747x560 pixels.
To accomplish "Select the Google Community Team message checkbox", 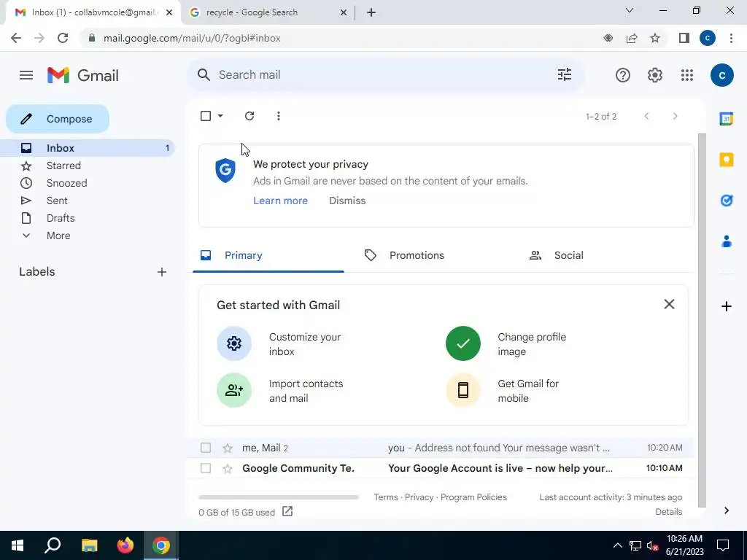I will pyautogui.click(x=205, y=469).
